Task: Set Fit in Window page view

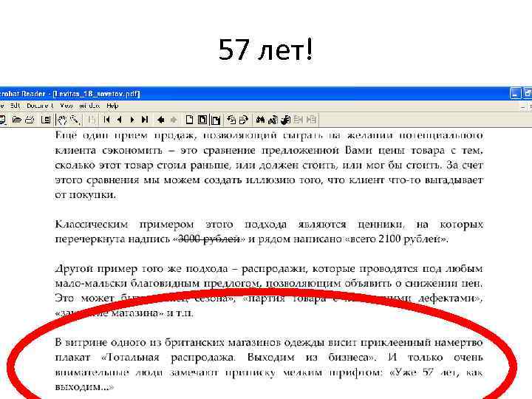Action: (x=202, y=120)
